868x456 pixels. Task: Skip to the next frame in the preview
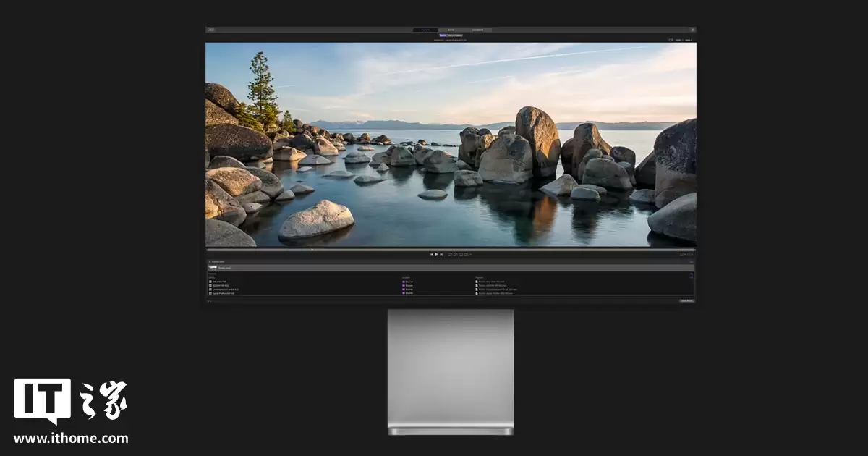pos(441,254)
